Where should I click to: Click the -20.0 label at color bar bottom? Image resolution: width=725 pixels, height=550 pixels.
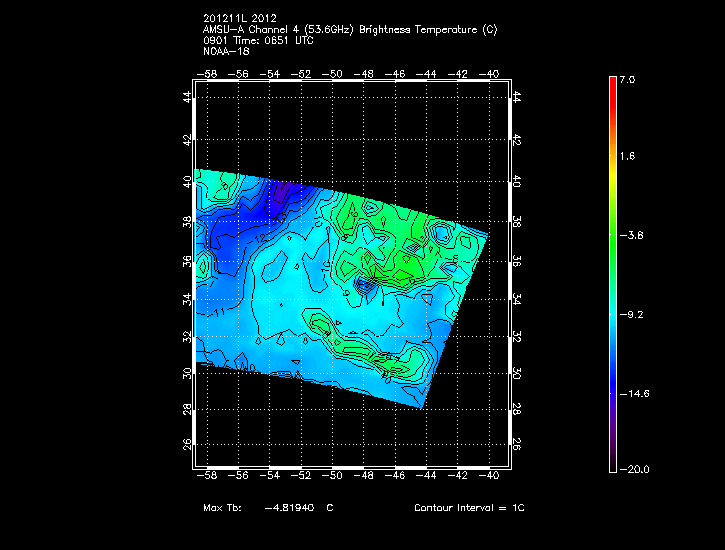[632, 470]
